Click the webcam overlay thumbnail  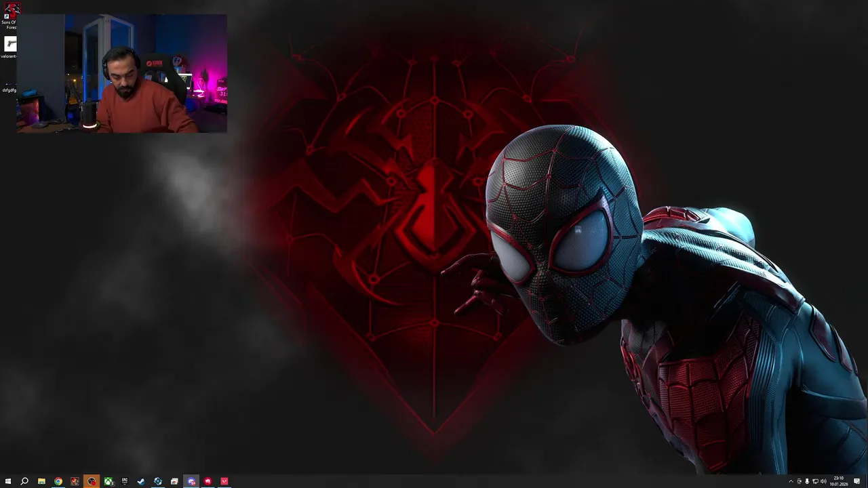coord(122,74)
